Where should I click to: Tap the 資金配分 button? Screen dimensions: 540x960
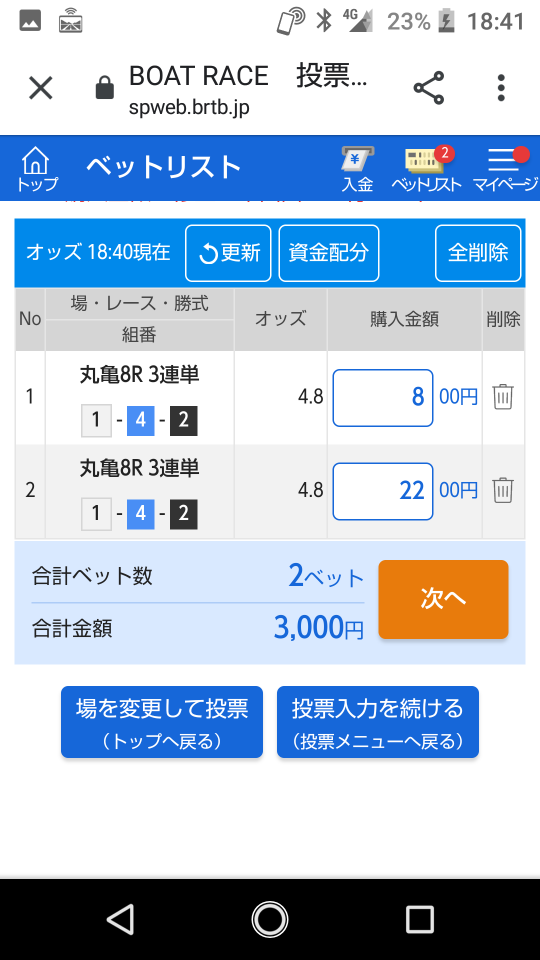(x=329, y=253)
